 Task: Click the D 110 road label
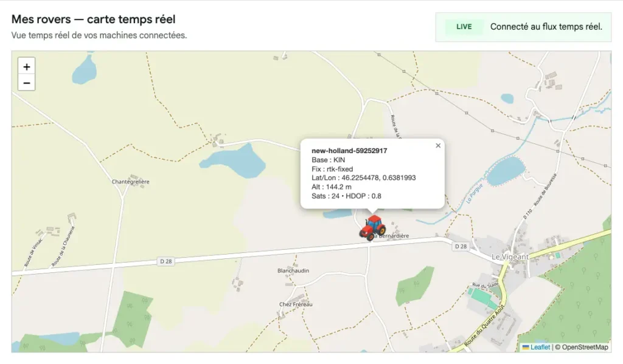527,213
